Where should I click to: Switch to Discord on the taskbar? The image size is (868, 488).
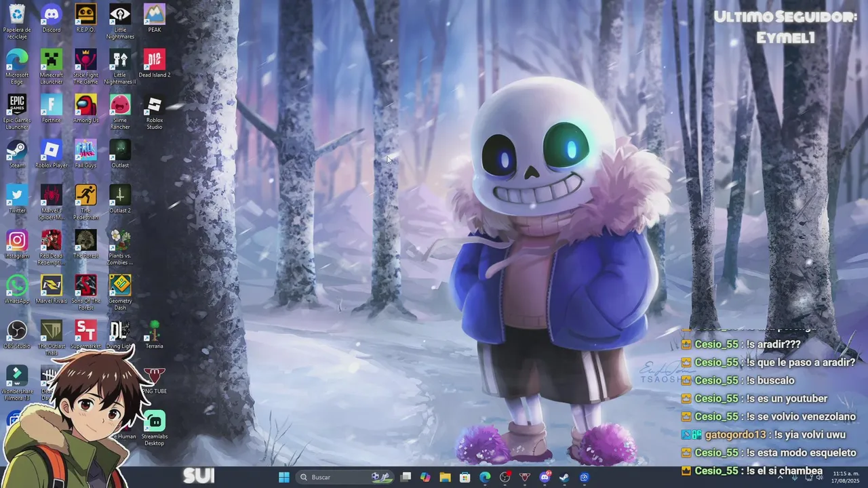pyautogui.click(x=545, y=477)
